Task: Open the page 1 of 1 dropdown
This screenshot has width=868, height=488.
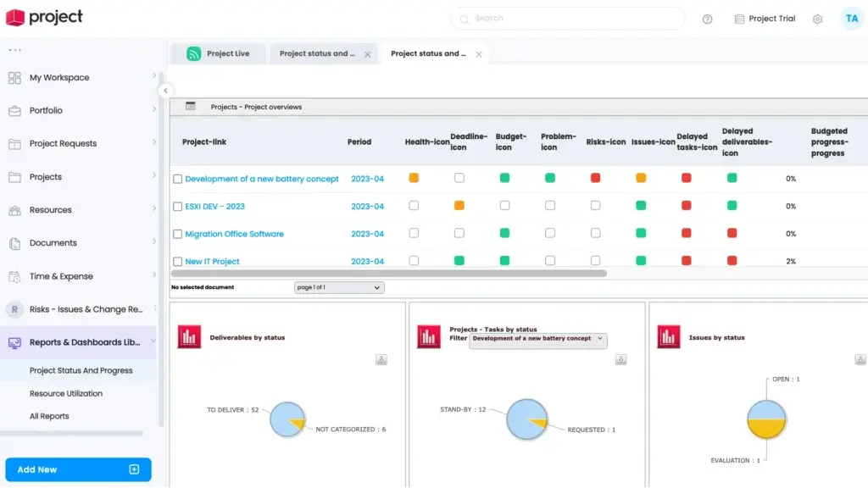Action: pyautogui.click(x=339, y=287)
